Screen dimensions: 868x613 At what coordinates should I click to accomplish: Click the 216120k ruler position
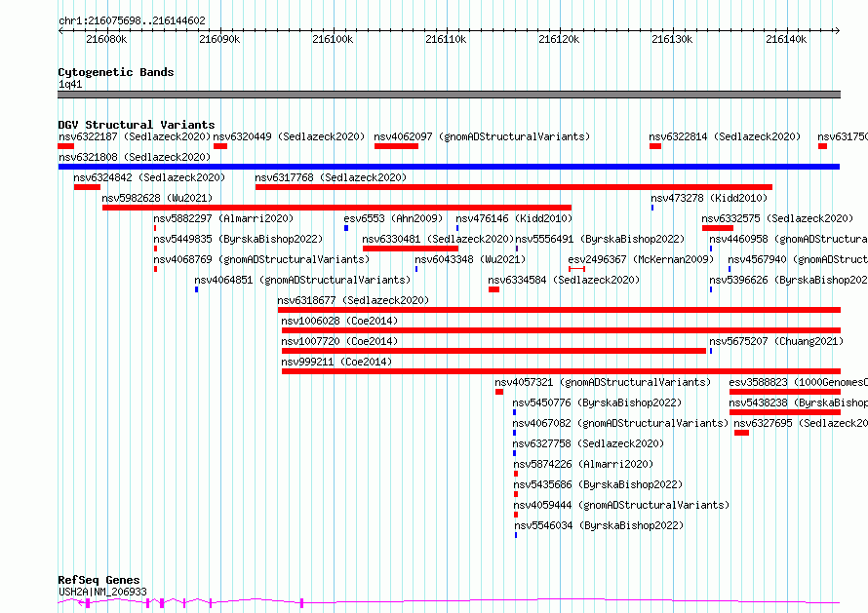(x=559, y=40)
